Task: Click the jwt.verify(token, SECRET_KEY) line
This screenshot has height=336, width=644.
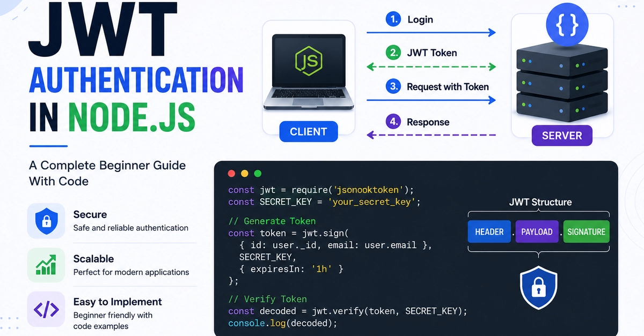Action: point(348,311)
